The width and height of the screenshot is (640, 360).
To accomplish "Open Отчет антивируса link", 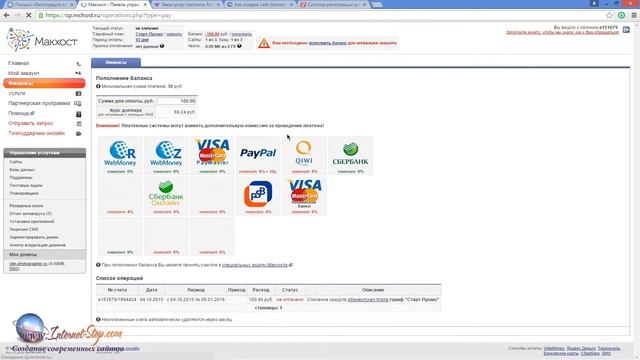I will (x=31, y=213).
